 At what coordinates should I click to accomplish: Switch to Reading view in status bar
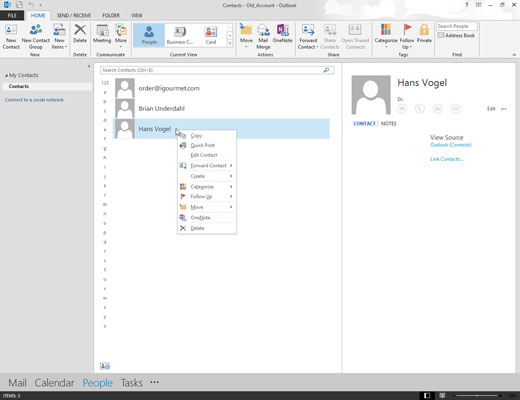click(x=442, y=396)
